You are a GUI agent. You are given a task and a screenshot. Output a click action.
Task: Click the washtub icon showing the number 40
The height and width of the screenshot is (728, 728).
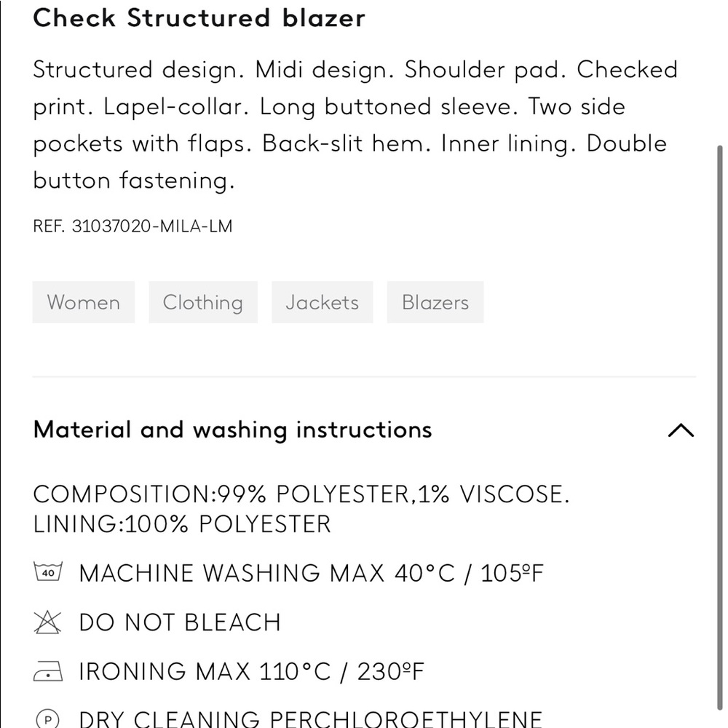[48, 573]
